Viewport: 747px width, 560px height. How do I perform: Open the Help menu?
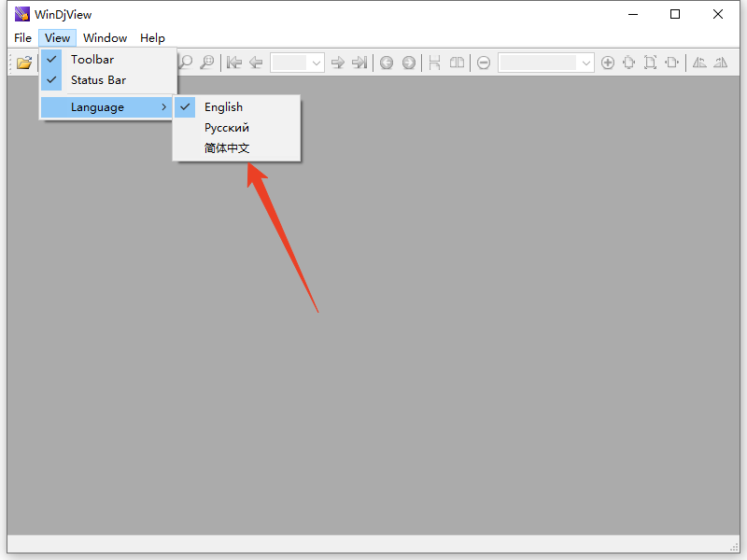[x=152, y=38]
